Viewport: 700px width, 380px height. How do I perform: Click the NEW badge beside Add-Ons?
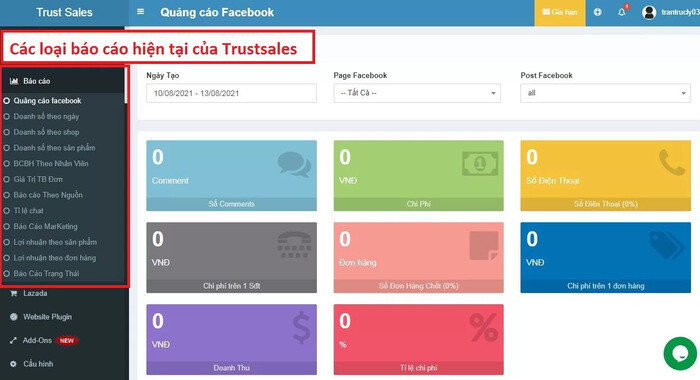click(x=67, y=340)
